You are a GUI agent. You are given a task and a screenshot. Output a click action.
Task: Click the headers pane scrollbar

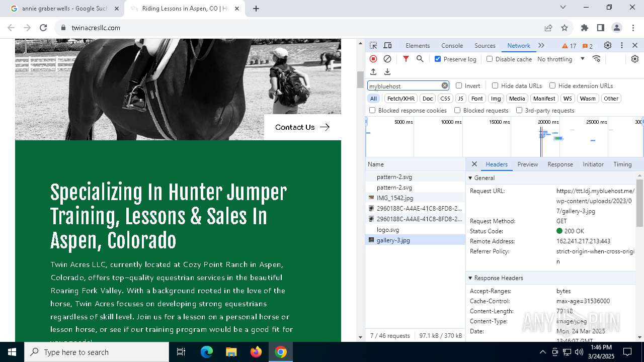(640, 202)
